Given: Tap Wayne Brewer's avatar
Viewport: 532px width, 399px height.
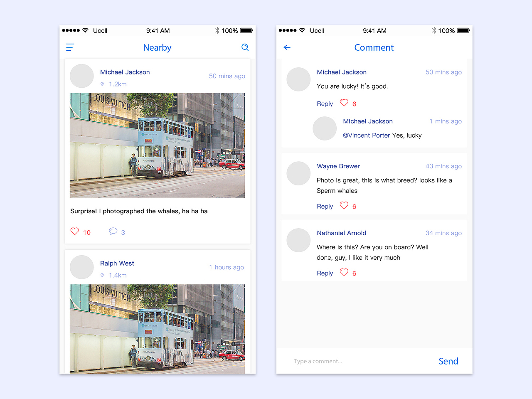Looking at the screenshot, I should [x=298, y=173].
